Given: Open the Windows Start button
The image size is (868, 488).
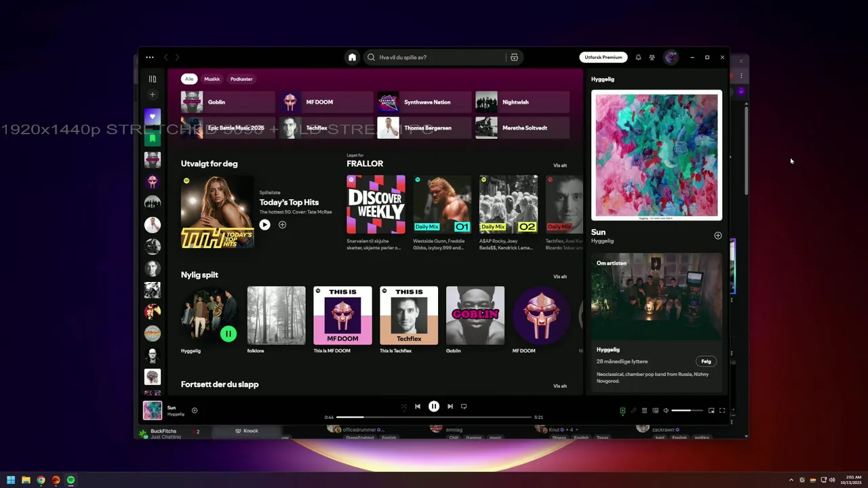Looking at the screenshot, I should click(11, 481).
